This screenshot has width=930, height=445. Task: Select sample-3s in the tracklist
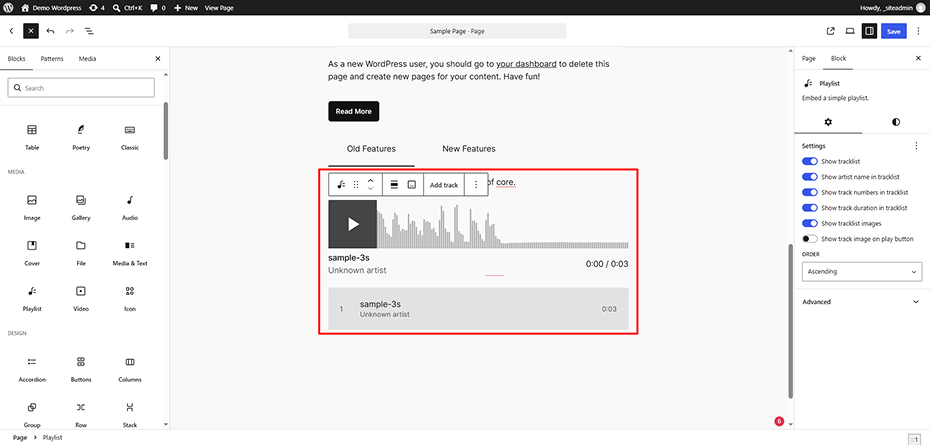(x=478, y=309)
